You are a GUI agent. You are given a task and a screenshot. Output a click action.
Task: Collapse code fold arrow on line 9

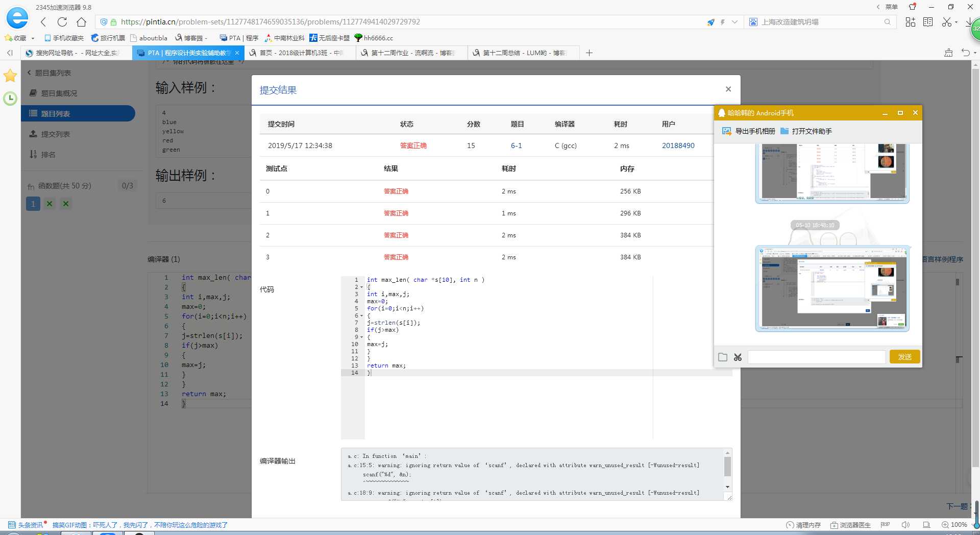coord(362,337)
